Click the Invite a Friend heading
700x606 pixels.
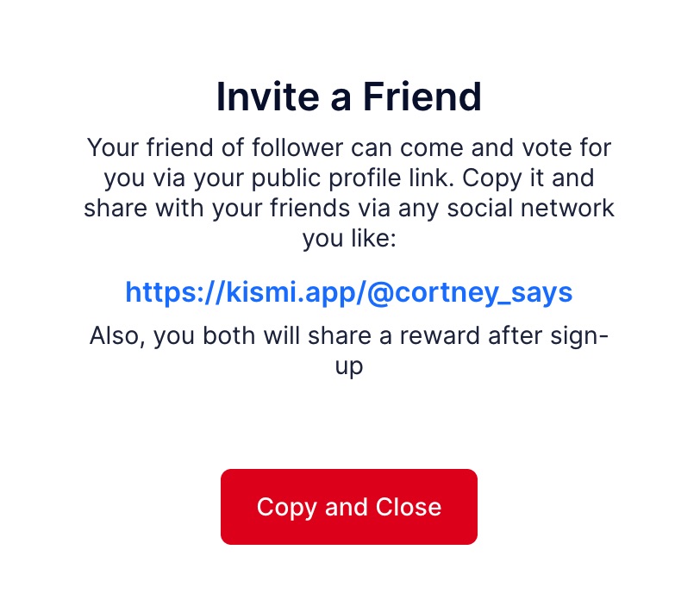[348, 97]
